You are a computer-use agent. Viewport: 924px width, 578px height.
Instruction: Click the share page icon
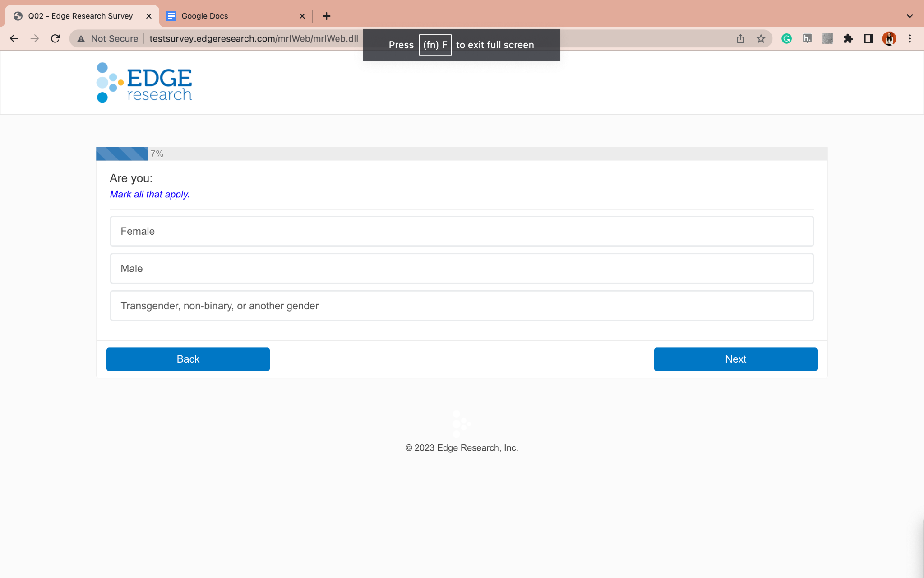[740, 39]
